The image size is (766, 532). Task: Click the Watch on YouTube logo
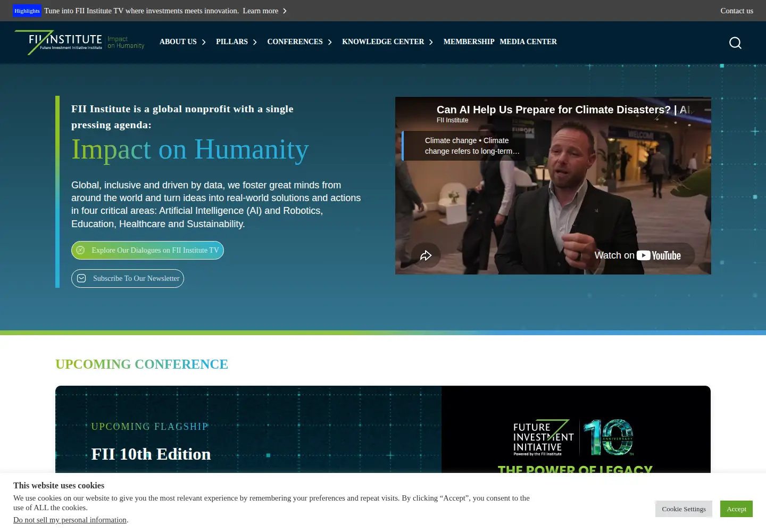(x=659, y=255)
